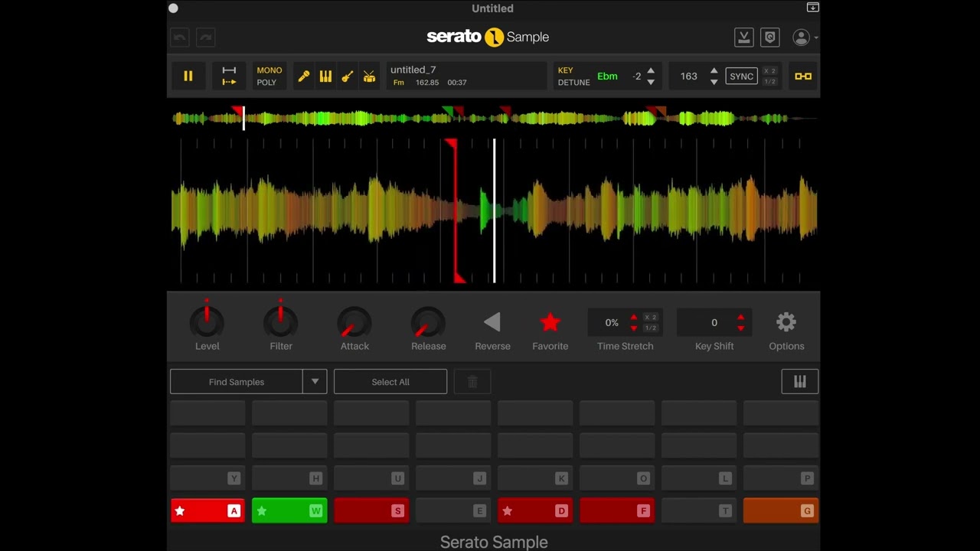This screenshot has width=980, height=551.
Task: Click the Select All button
Action: click(x=390, y=382)
